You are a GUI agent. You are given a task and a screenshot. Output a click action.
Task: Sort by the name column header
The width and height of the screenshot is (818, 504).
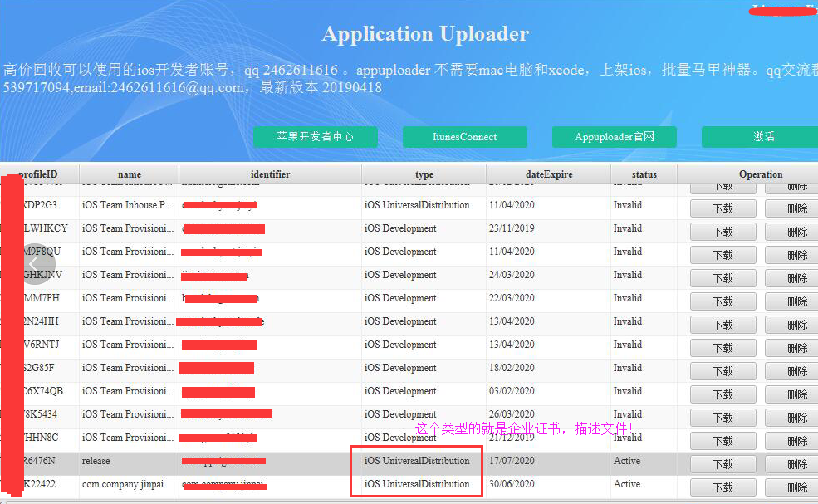coord(129,174)
